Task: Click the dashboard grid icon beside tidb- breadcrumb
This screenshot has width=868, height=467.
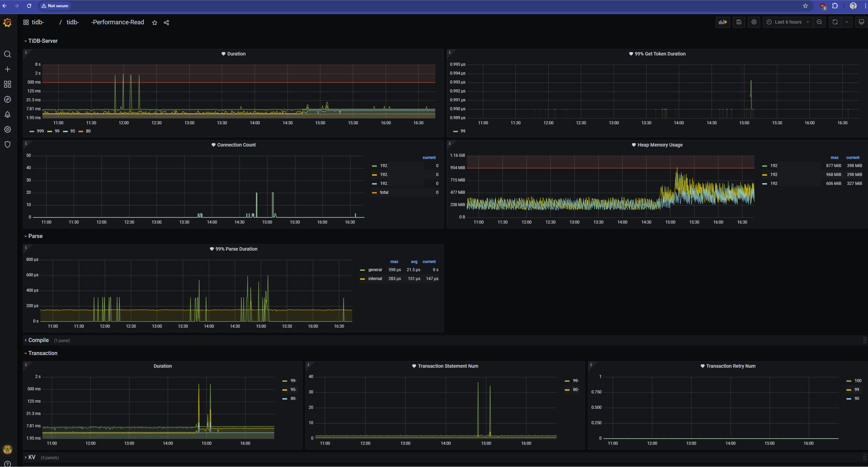Action: 26,22
